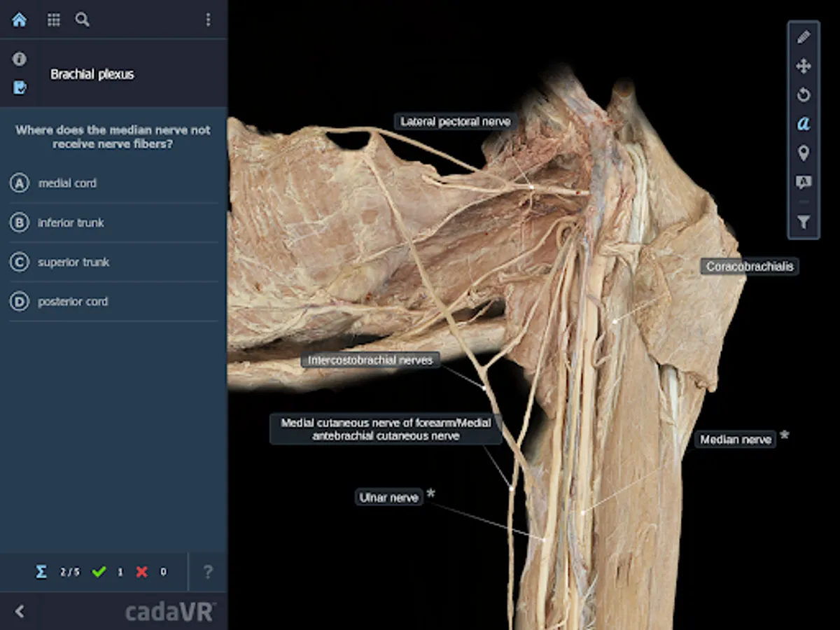Open the grid app menu icon

(x=53, y=20)
